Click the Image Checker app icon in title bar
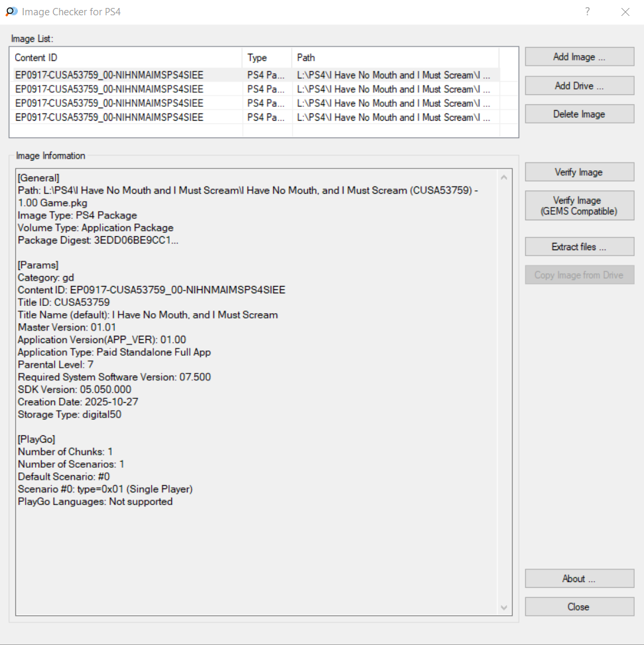Screen dimensions: 644x645 tap(11, 11)
